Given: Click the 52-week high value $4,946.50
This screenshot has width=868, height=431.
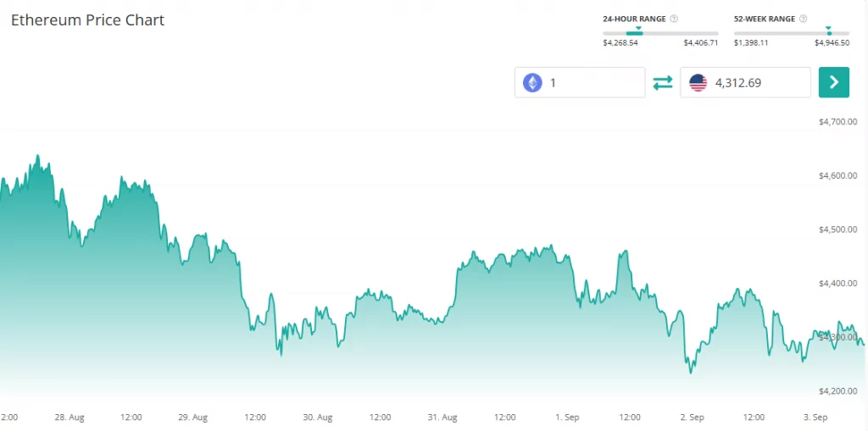Looking at the screenshot, I should pyautogui.click(x=832, y=43).
